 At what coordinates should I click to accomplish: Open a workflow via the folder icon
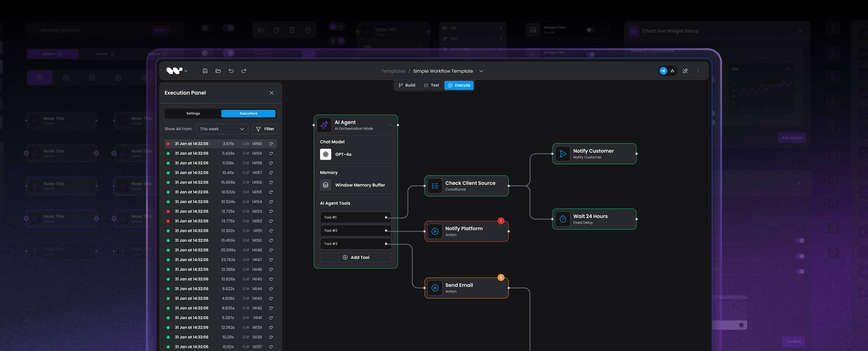click(x=218, y=71)
